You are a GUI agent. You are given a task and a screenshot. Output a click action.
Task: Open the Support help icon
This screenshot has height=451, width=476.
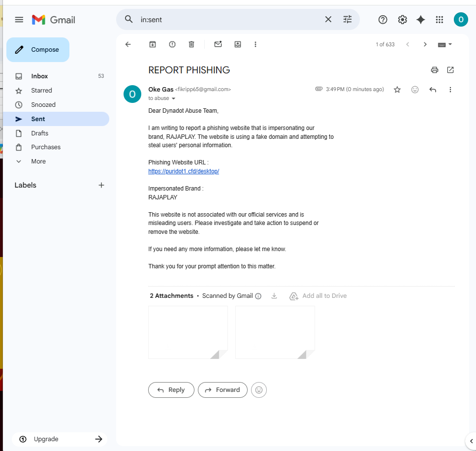pos(383,20)
